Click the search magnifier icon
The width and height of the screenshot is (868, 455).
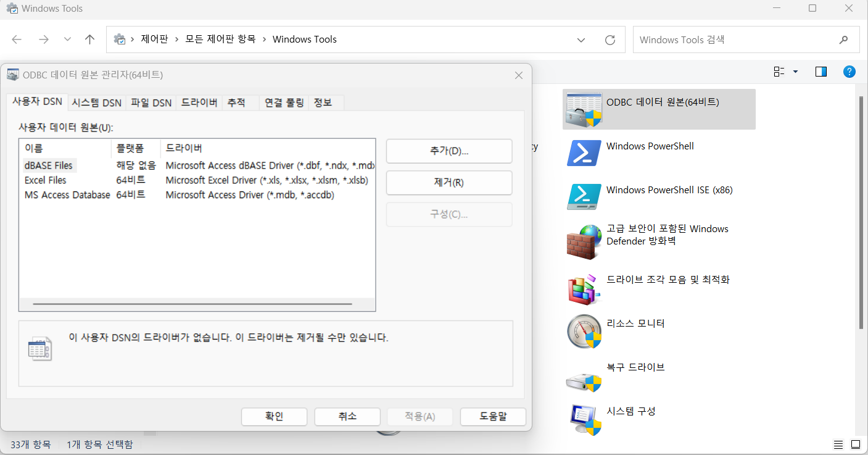[843, 40]
